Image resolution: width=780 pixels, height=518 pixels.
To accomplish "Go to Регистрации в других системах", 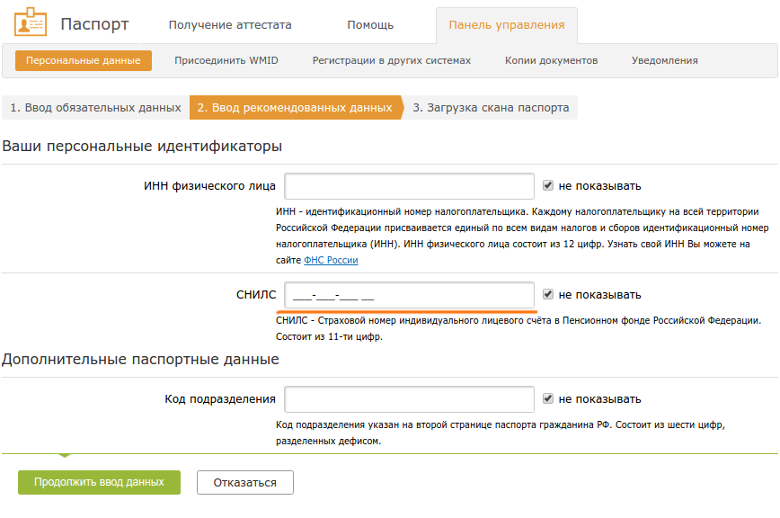I will click(391, 61).
